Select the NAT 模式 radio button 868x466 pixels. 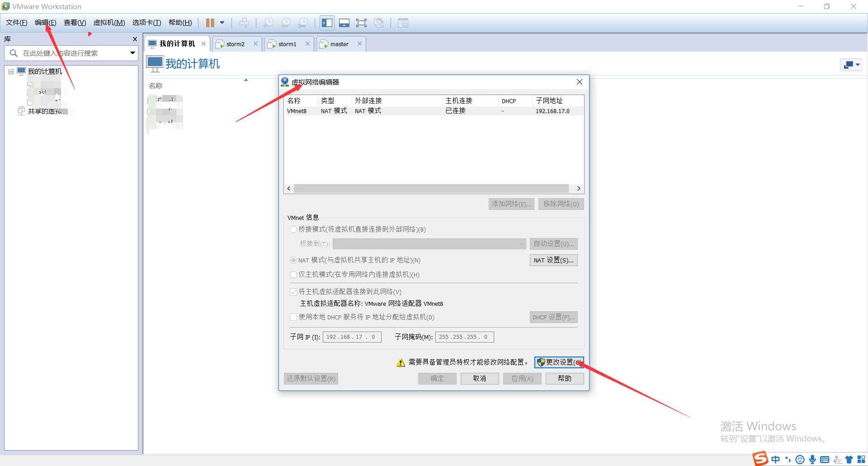293,260
